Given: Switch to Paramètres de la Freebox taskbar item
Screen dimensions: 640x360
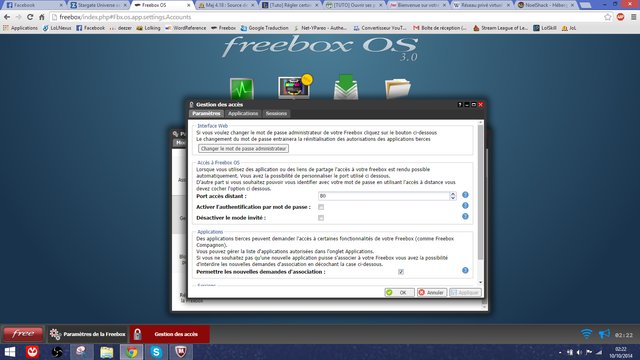Looking at the screenshot, I should (88, 334).
